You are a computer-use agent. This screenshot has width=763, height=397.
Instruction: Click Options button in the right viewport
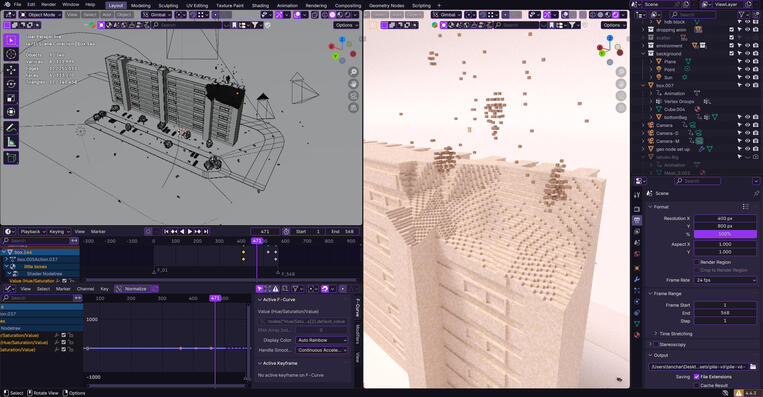tap(613, 25)
